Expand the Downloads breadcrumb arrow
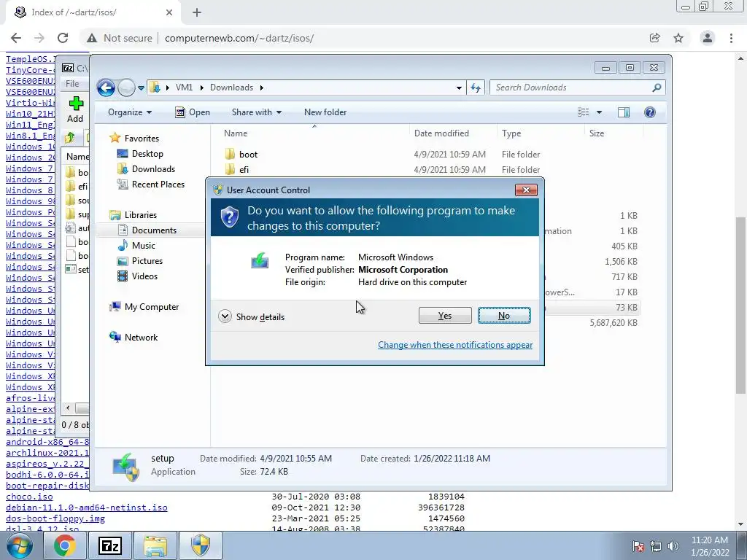747x560 pixels. coord(262,87)
